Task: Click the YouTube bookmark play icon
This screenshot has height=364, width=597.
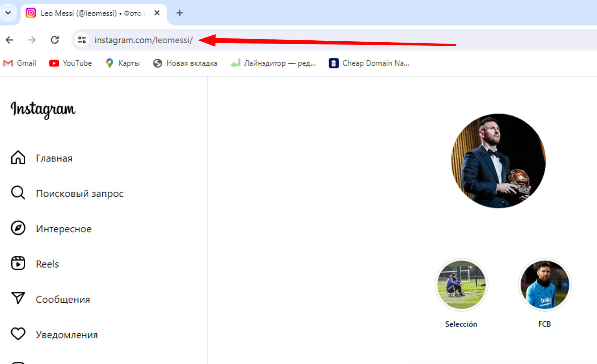Action: pyautogui.click(x=54, y=63)
